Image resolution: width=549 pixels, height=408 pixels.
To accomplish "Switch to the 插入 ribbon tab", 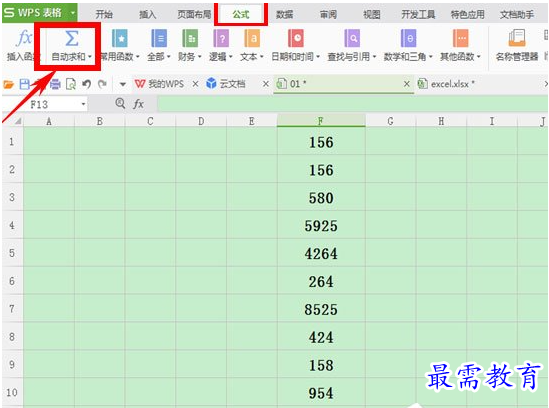I will point(147,14).
